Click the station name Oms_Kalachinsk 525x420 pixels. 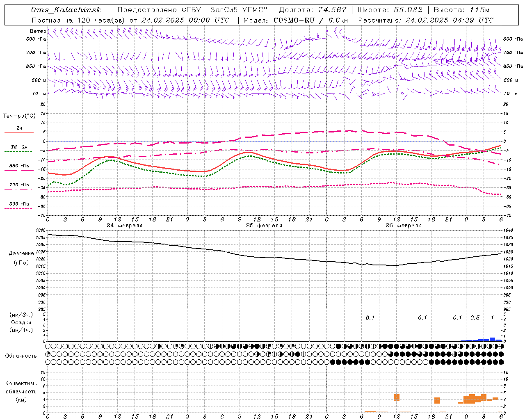66,10
